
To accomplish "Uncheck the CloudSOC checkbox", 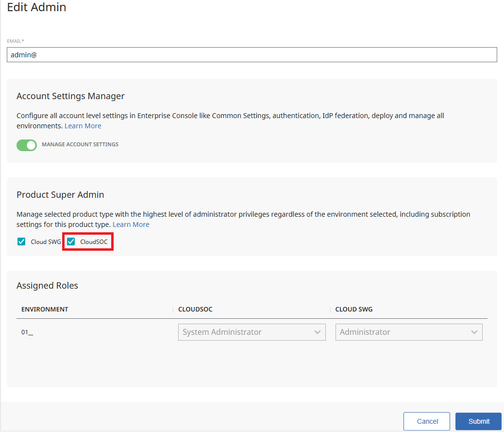I will point(71,242).
